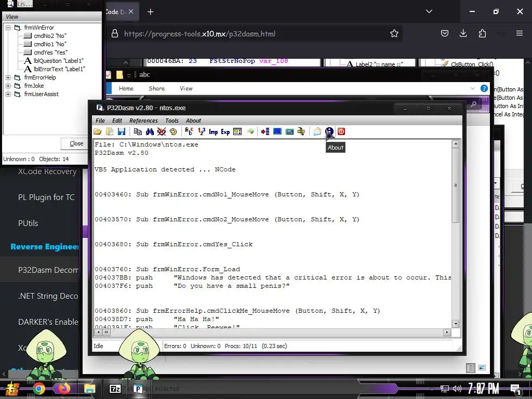The width and height of the screenshot is (532, 399).
Task: Open 7-Zip from the taskbar
Action: [115, 389]
